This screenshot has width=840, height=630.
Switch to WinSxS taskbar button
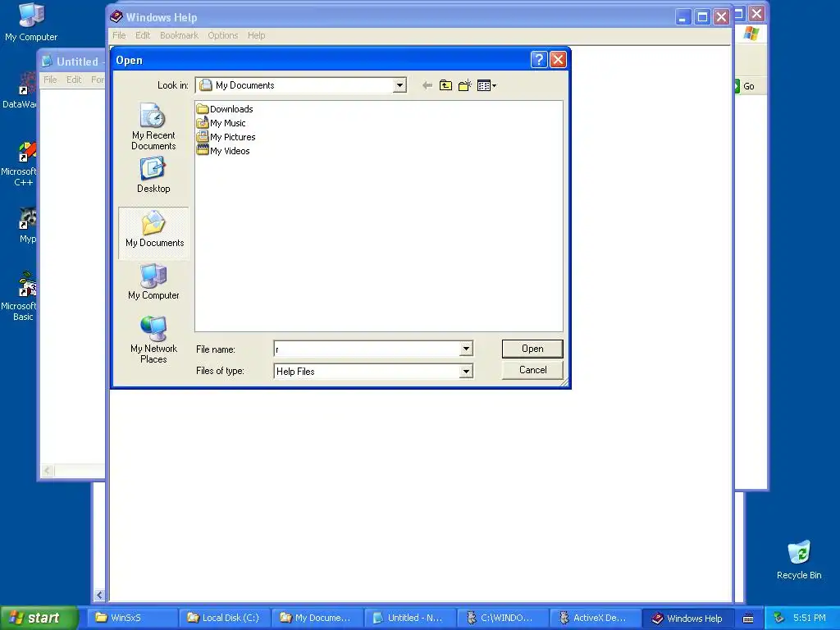point(131,618)
